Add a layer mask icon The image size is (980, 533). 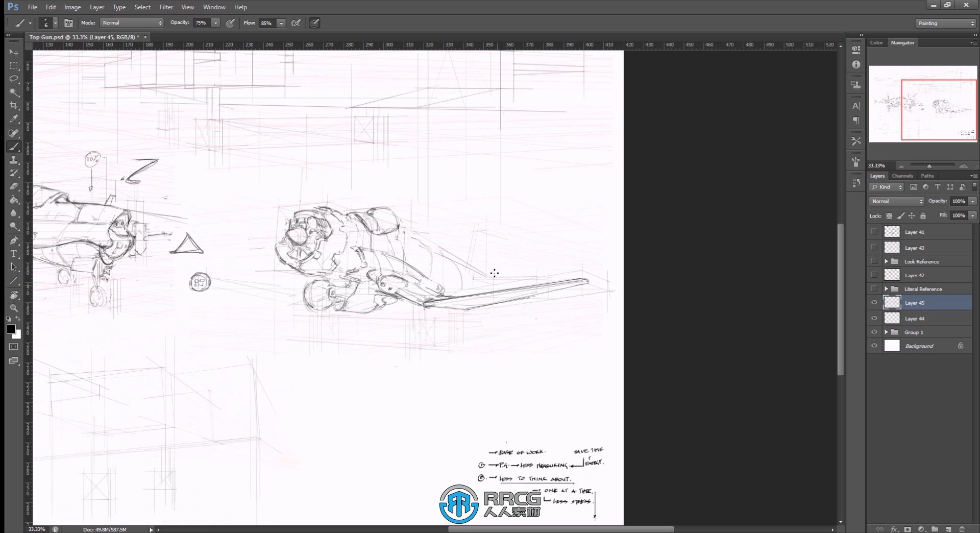coord(908,529)
